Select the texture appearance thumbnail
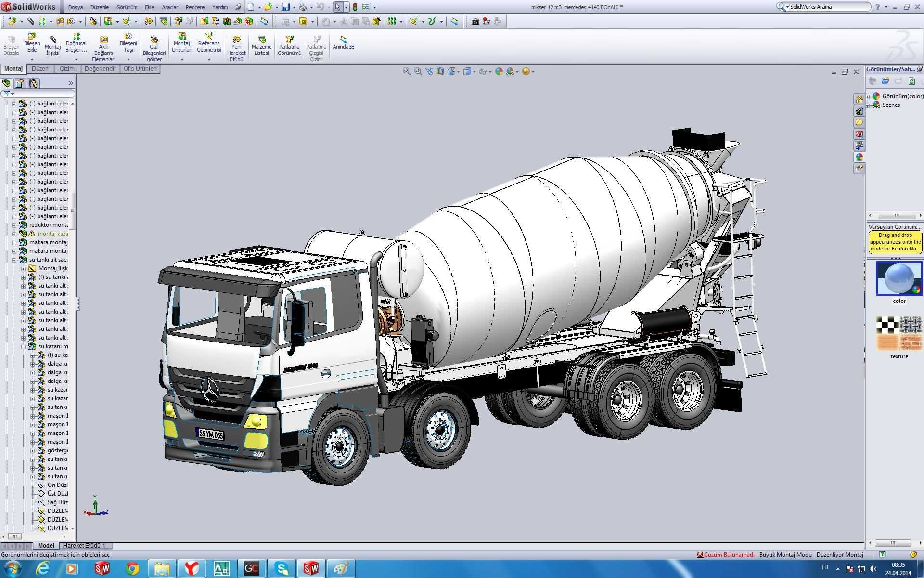This screenshot has height=578, width=924. coord(899,333)
